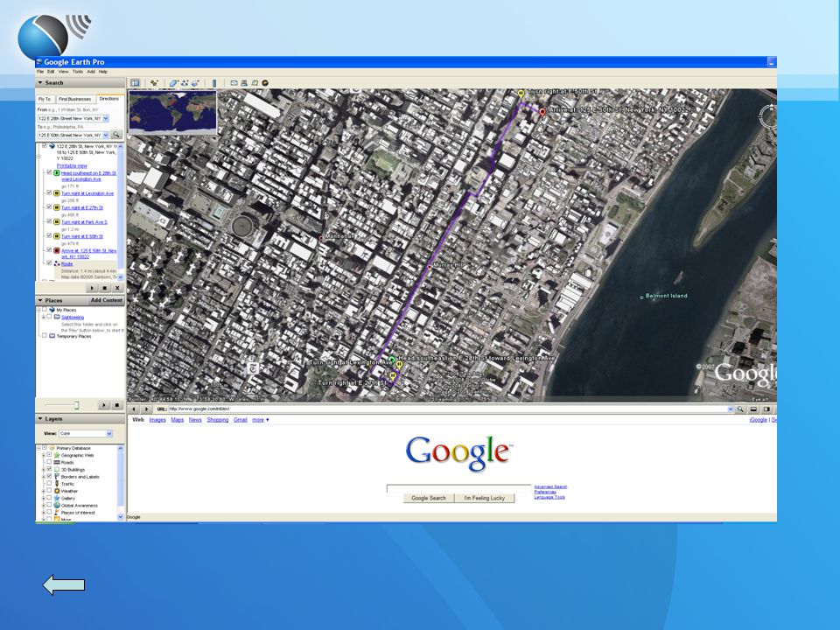This screenshot has height=630, width=840.
Task: Adjust the Places opacity slider handle
Action: [x=77, y=405]
